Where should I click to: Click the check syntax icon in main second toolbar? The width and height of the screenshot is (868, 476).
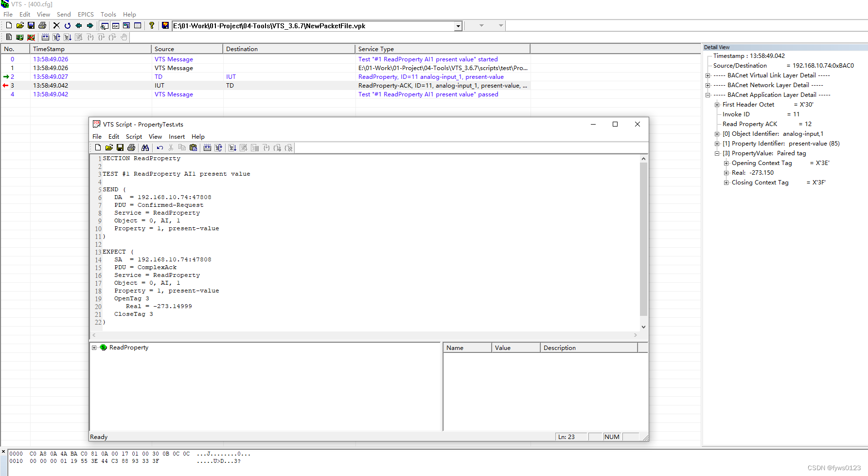[45, 37]
